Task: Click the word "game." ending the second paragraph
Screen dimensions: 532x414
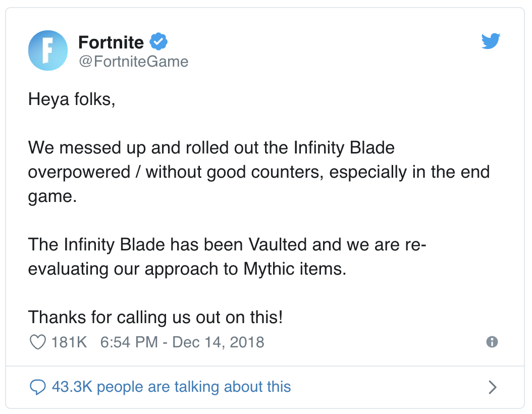Action: tap(52, 197)
